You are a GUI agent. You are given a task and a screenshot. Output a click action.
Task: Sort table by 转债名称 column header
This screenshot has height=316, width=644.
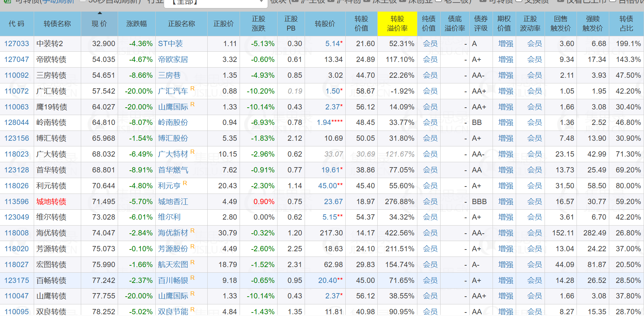pos(57,24)
